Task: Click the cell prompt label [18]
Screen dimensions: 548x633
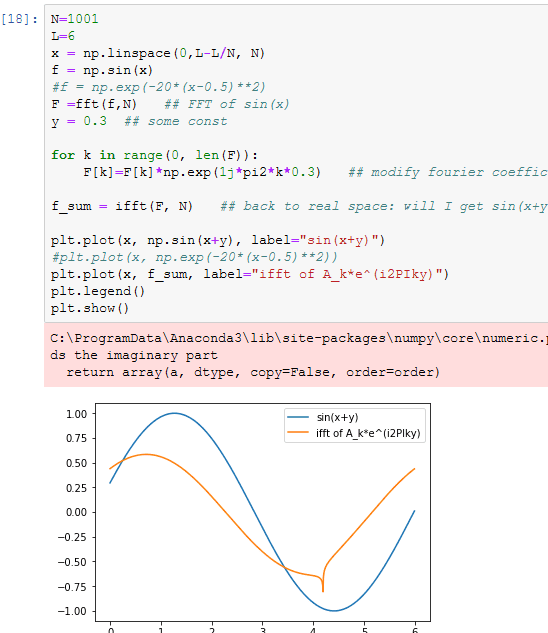Action: click(x=20, y=19)
